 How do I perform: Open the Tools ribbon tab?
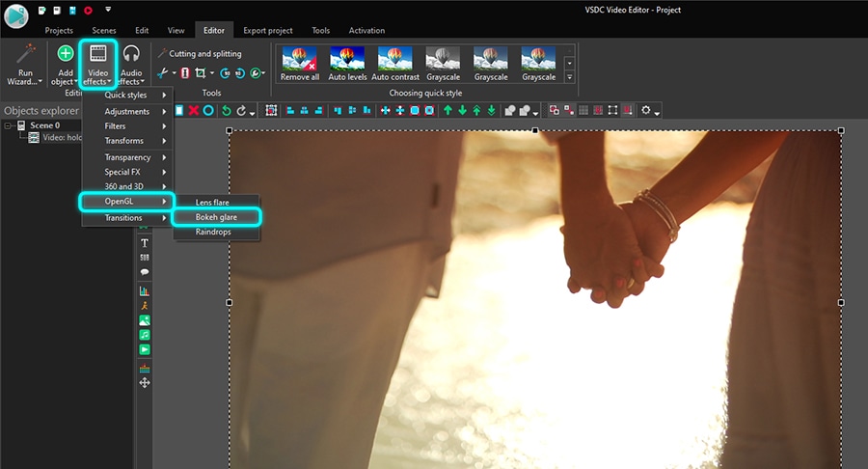(x=320, y=31)
